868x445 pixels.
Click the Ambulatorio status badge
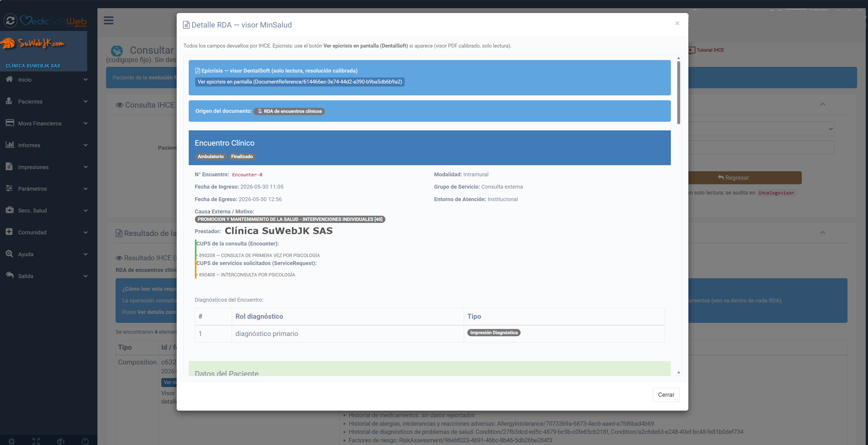pos(211,157)
